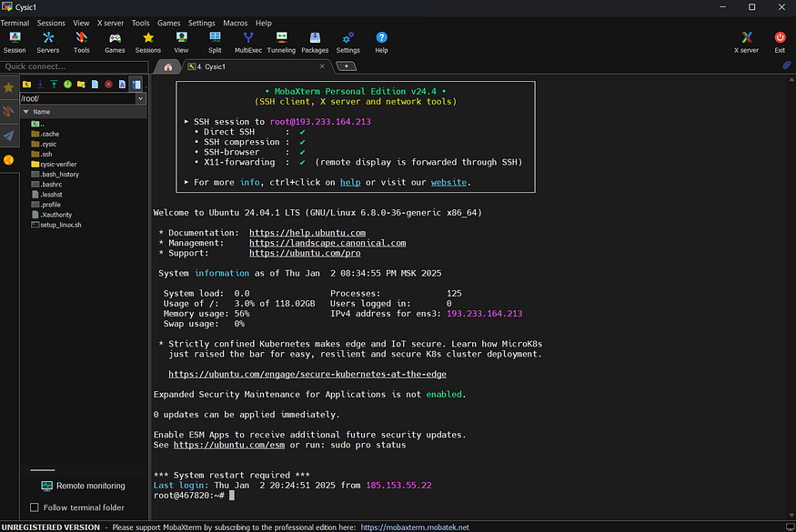Toggle the X server icon
This screenshot has width=796, height=532.
746,42
